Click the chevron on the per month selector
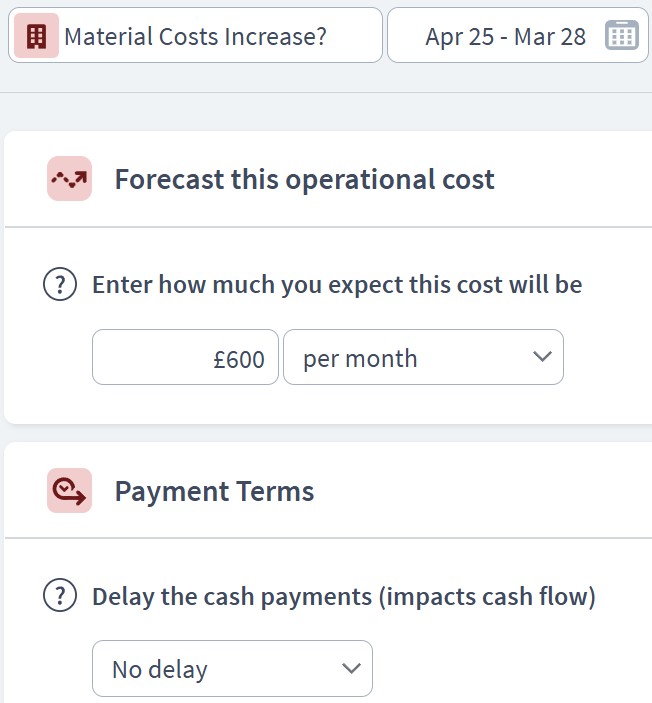The image size is (652, 703). 542,357
